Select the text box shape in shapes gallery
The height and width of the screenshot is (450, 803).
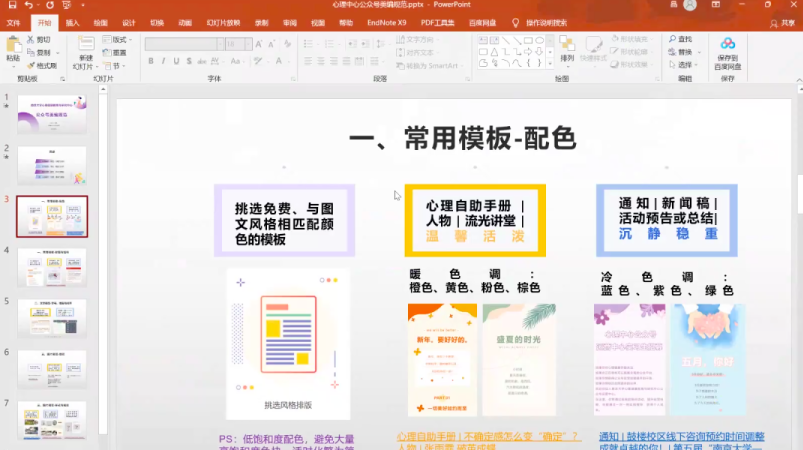tap(483, 40)
